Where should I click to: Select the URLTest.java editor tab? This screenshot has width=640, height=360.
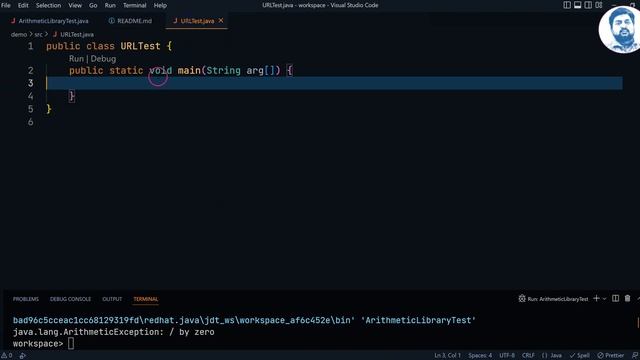pos(197,21)
